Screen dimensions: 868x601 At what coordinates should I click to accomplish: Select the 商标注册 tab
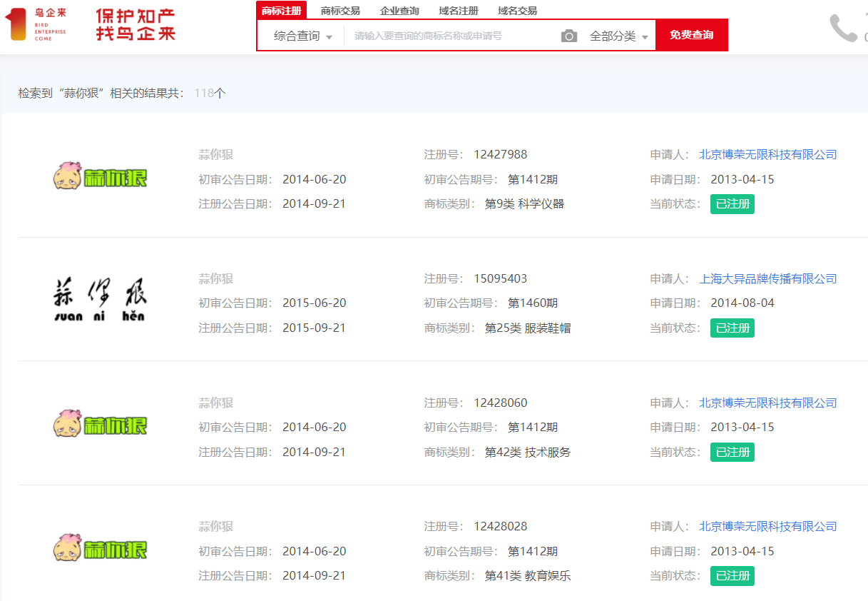pos(282,11)
